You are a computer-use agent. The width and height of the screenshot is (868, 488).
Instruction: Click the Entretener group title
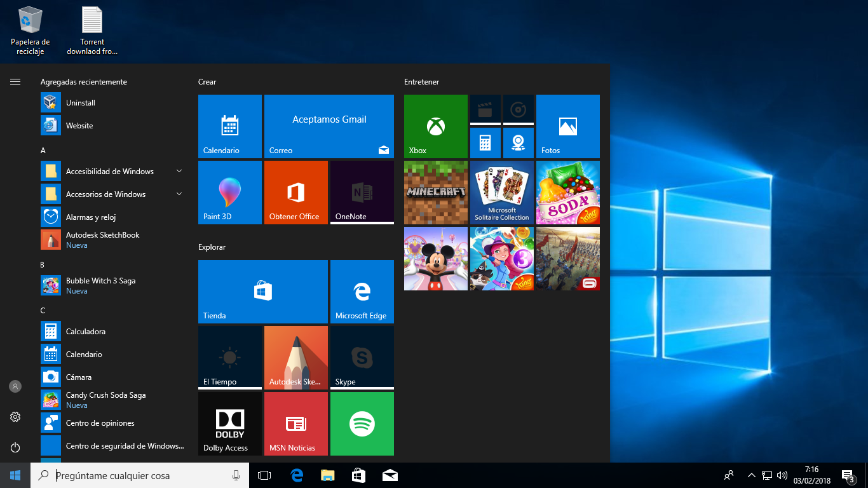point(421,82)
